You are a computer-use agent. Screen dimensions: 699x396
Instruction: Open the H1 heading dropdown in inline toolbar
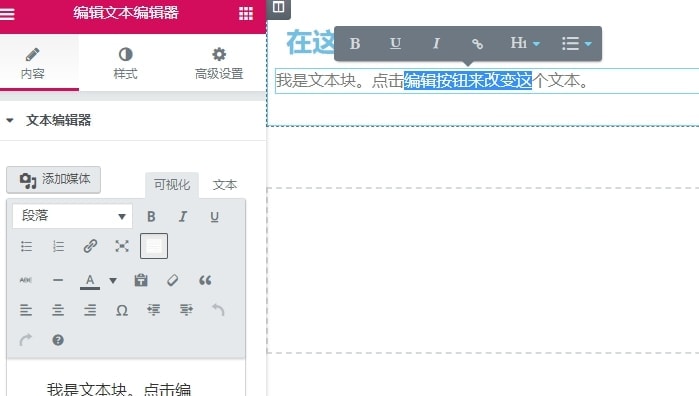(x=525, y=44)
